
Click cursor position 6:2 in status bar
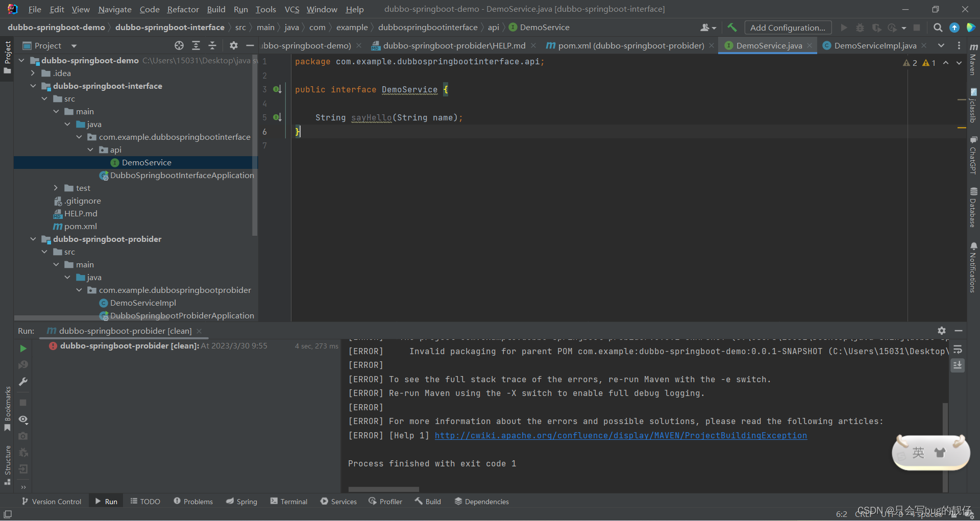tap(841, 514)
